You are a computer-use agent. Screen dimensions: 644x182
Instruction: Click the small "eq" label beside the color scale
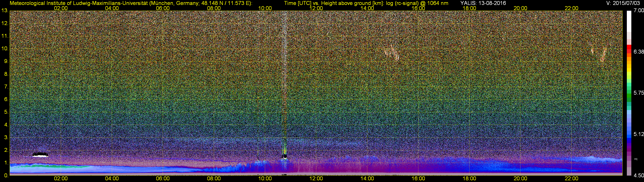[636, 159]
